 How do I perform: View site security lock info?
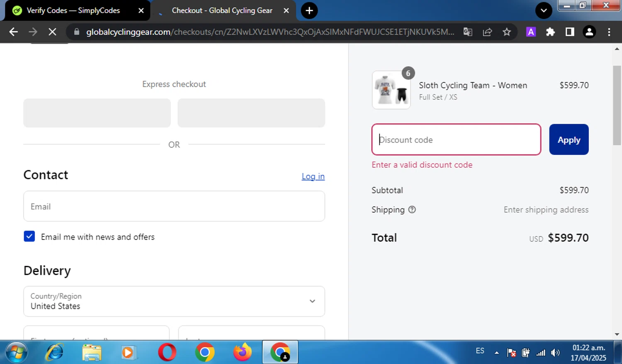[x=76, y=32]
